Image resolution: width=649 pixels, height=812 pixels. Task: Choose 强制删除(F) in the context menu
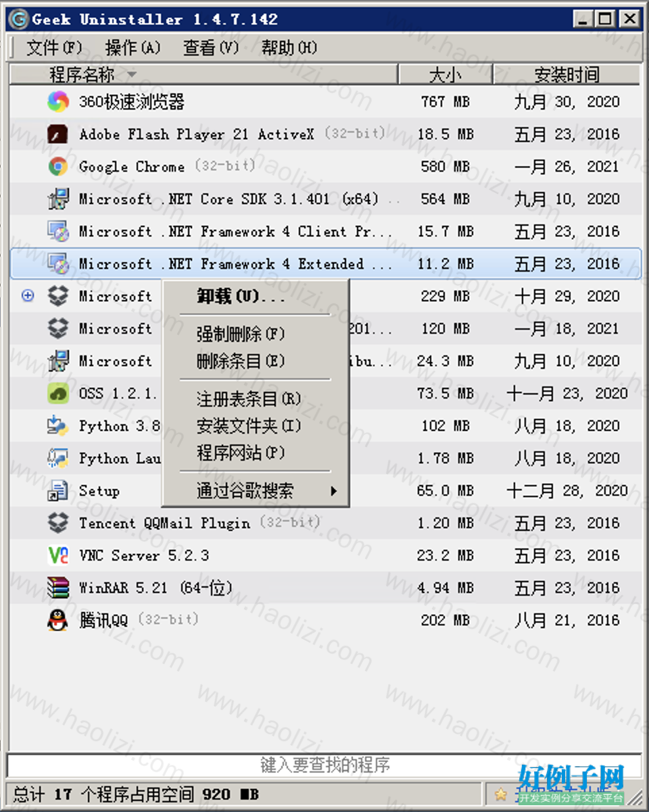pyautogui.click(x=256, y=334)
